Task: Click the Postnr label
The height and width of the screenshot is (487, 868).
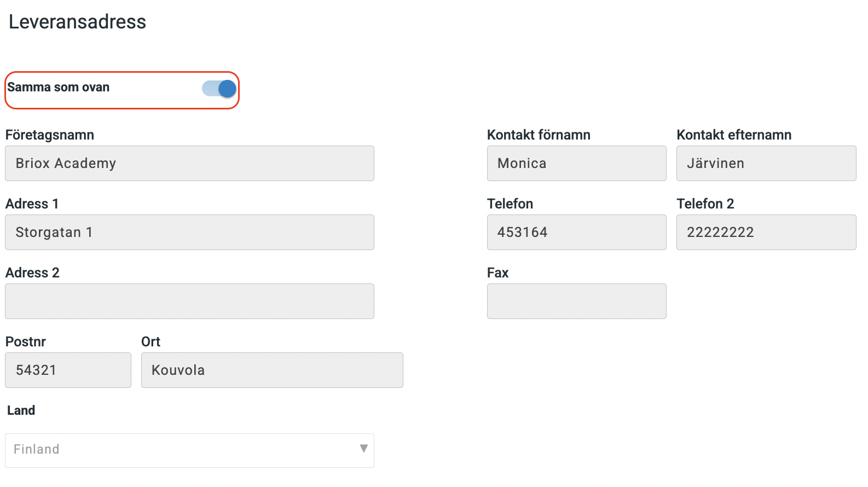Action: [26, 341]
